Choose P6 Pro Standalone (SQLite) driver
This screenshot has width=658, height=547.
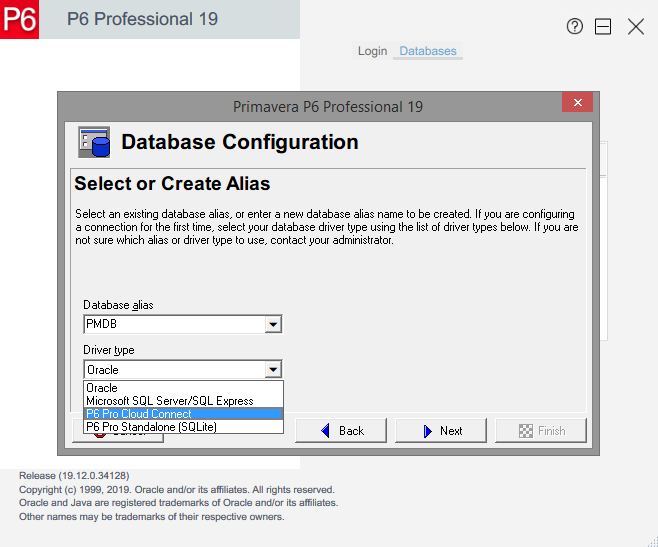pos(183,427)
